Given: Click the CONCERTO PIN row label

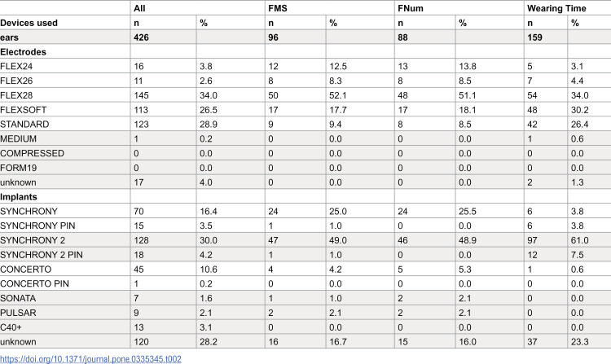Looking at the screenshot, I should click(x=34, y=284).
